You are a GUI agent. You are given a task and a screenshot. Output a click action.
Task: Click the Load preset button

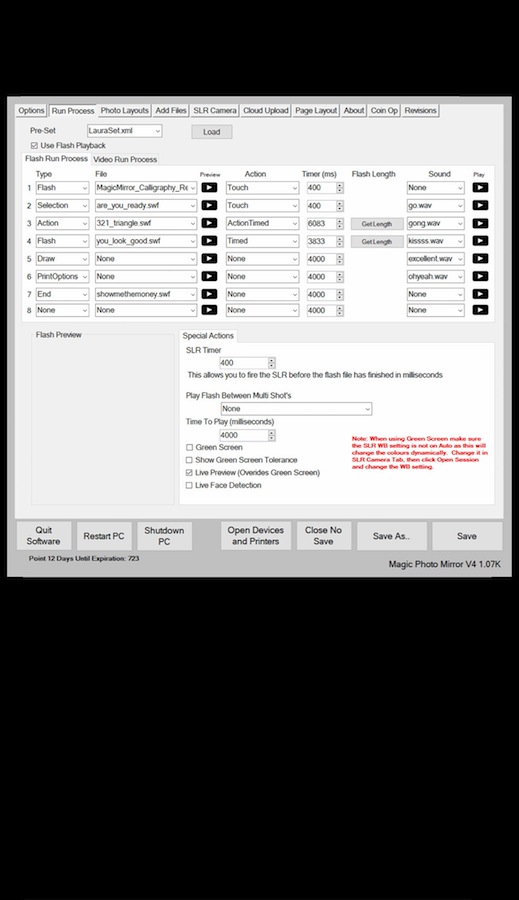pyautogui.click(x=212, y=132)
